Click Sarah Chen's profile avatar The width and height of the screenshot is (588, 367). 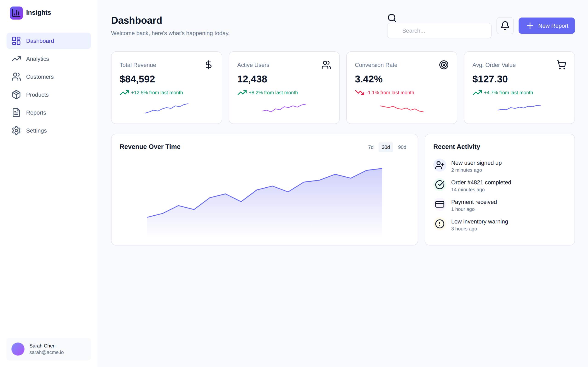18,349
